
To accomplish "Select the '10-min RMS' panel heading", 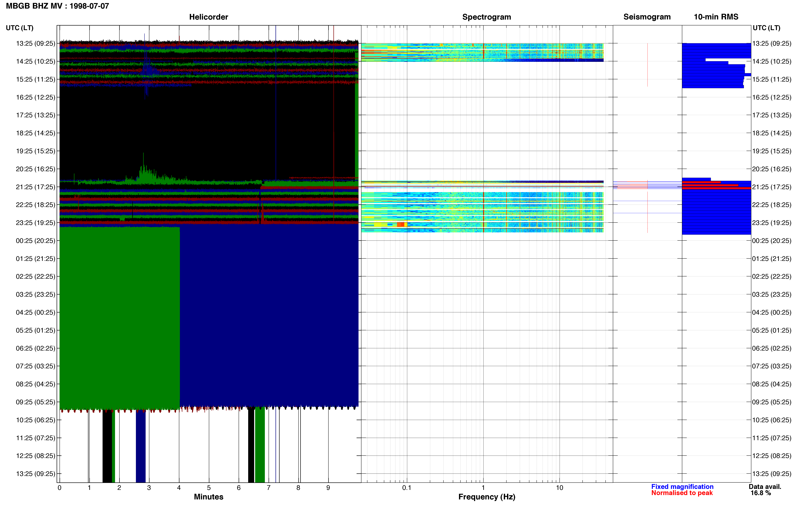I will point(716,17).
